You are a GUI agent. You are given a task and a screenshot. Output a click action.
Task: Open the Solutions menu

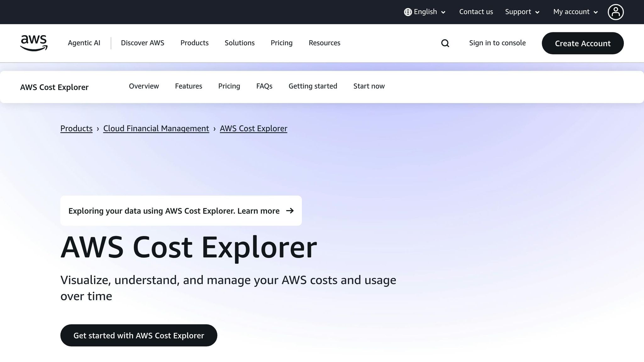(239, 43)
